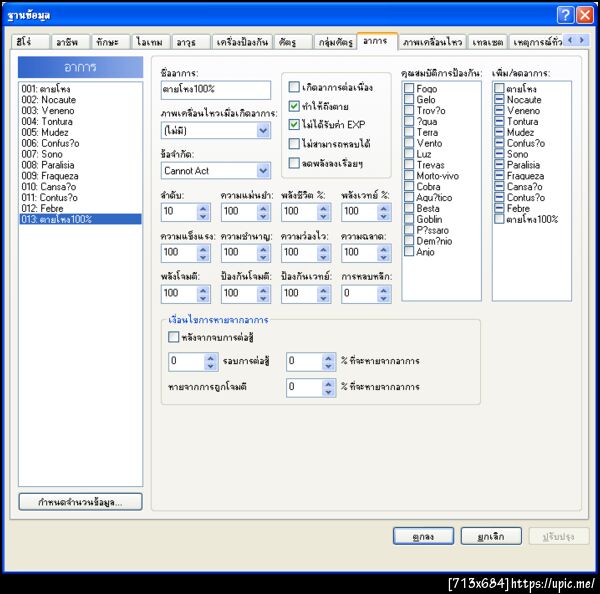Decrease the ป้องกันโจมตี value
The height and width of the screenshot is (594, 600).
pos(263,299)
